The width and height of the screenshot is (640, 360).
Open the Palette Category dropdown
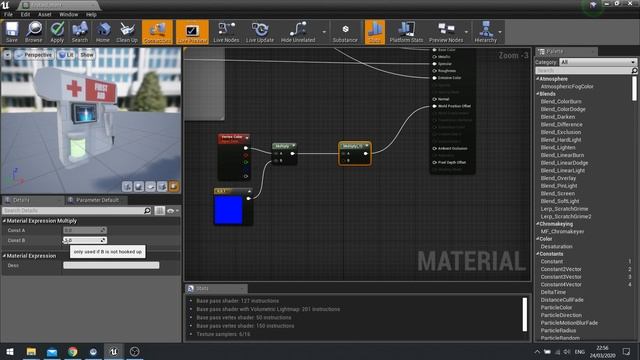click(x=597, y=62)
